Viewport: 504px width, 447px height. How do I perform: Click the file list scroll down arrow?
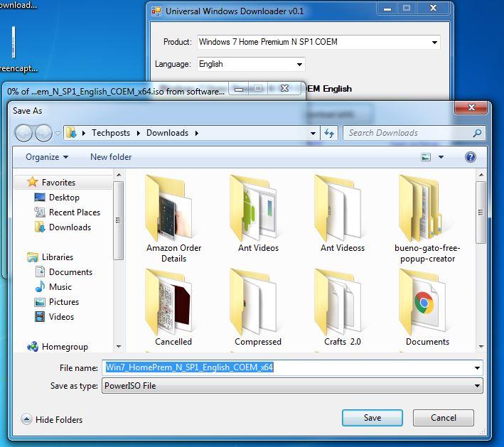click(481, 346)
